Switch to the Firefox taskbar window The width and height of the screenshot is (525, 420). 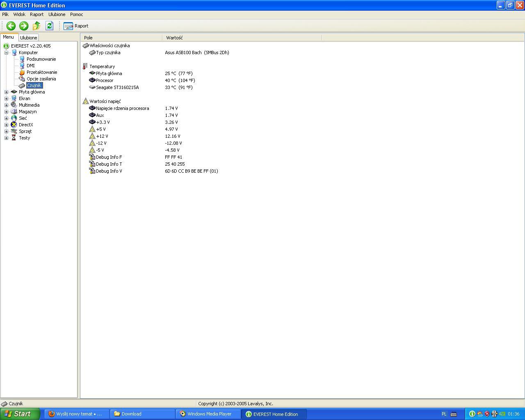click(77, 414)
